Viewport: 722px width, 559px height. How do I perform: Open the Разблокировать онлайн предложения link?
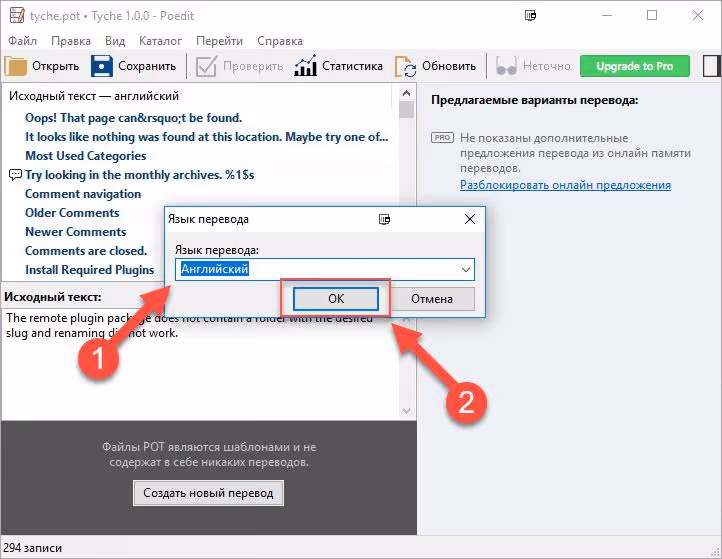tap(565, 185)
